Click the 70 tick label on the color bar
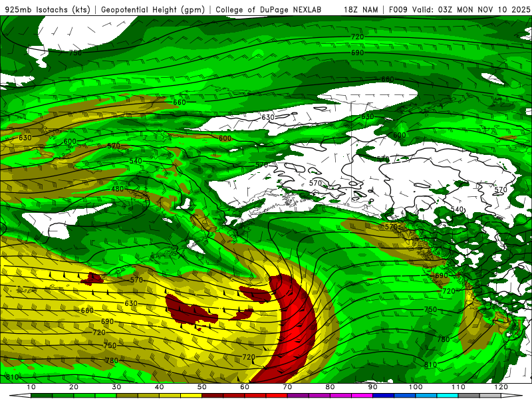The width and height of the screenshot is (532, 399). [287, 387]
